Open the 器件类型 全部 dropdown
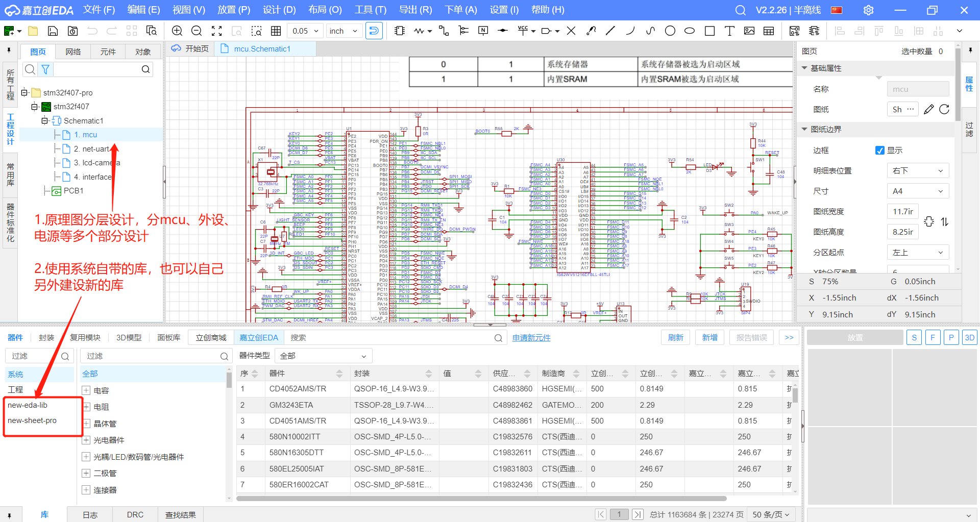 (x=323, y=356)
